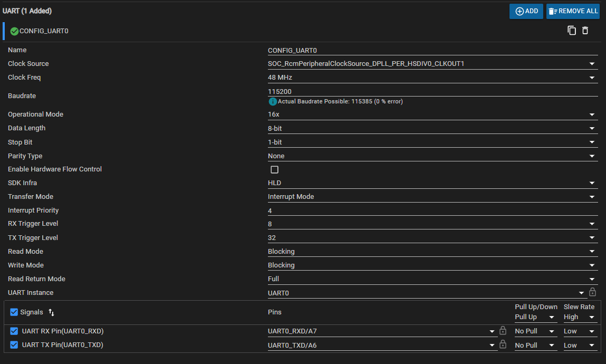Open the Clock Source dropdown
This screenshot has width=606, height=364.
click(x=432, y=64)
